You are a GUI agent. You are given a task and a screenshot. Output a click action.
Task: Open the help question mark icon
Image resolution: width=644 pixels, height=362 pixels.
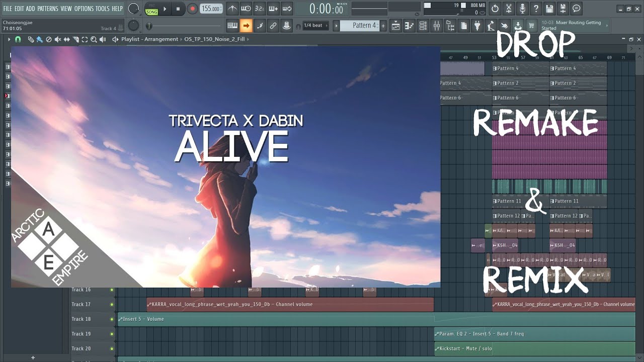[x=536, y=9]
